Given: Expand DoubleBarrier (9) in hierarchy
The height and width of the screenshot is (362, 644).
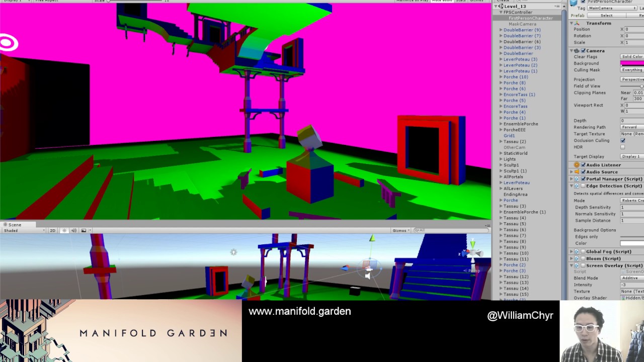Looking at the screenshot, I should click(x=501, y=30).
